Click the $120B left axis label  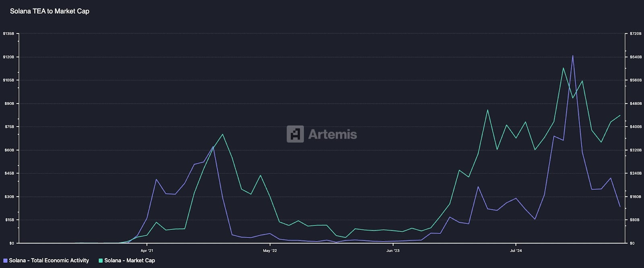point(8,57)
